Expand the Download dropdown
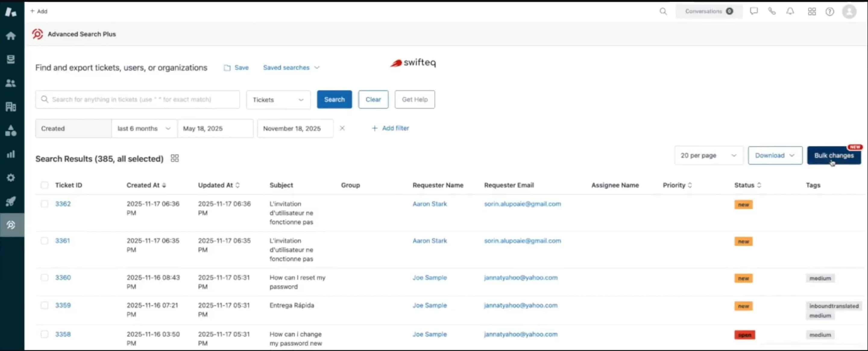 [775, 155]
